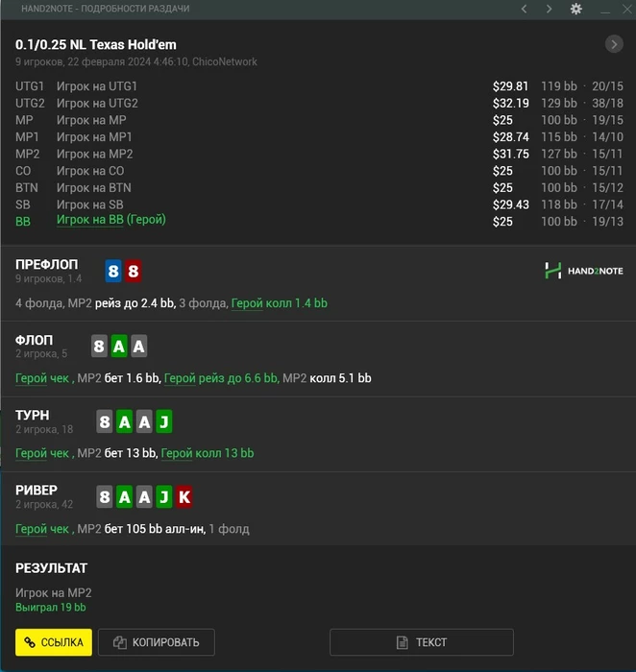Click Игрок на MP2 in result section
636x672 pixels.
(54, 593)
